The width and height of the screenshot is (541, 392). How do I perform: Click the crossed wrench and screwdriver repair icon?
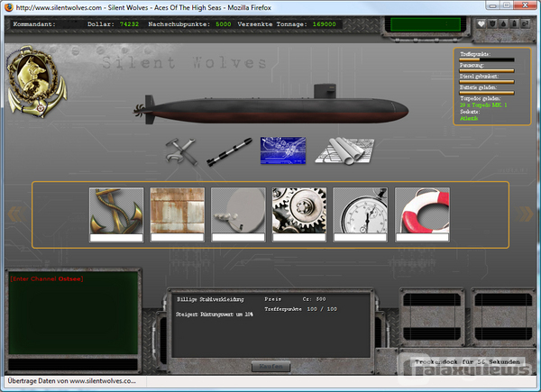click(x=182, y=151)
